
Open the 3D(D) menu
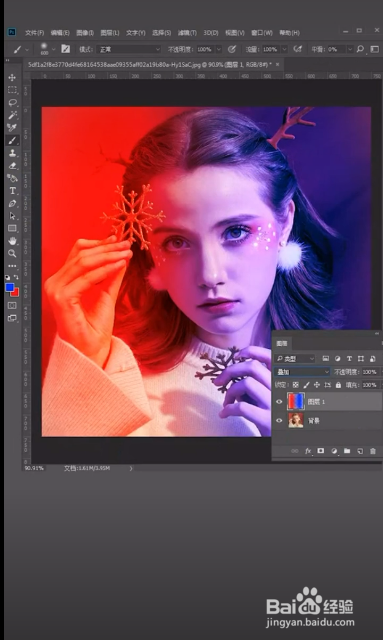pos(211,33)
